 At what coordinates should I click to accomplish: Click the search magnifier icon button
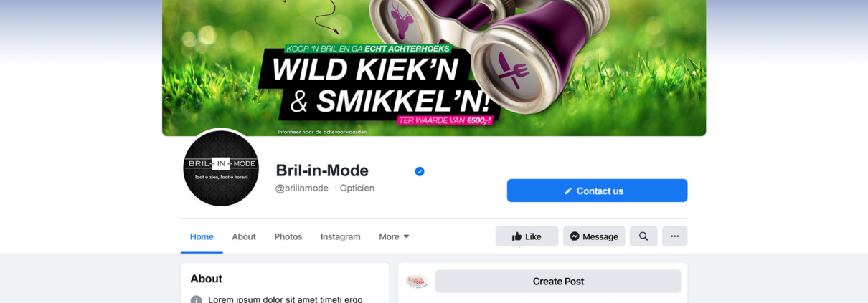[x=643, y=236]
